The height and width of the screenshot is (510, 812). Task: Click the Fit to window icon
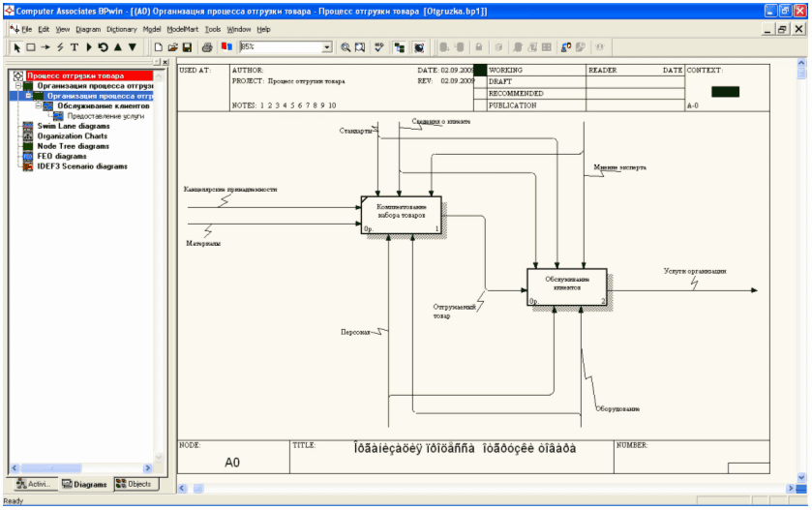pos(360,47)
